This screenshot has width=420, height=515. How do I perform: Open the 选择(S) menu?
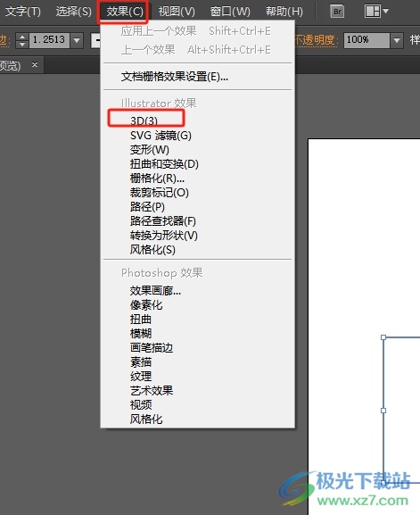(73, 12)
